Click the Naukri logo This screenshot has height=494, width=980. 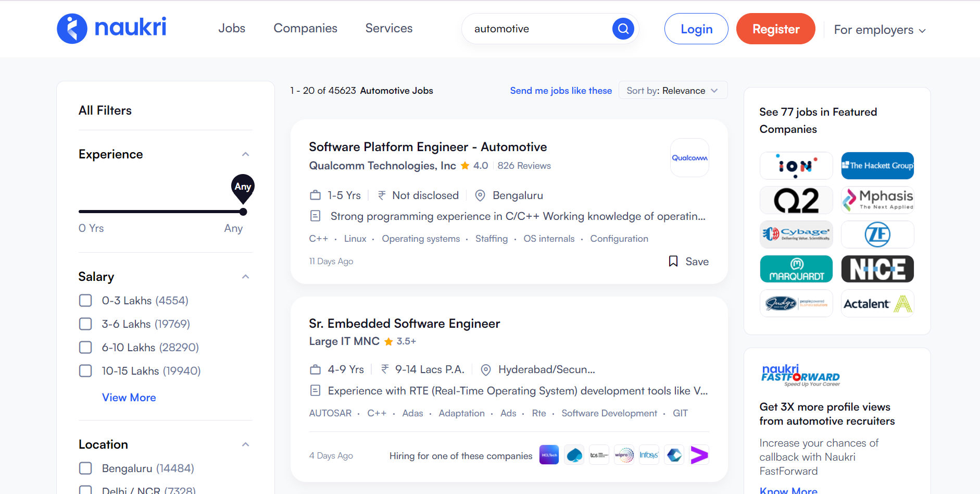111,29
